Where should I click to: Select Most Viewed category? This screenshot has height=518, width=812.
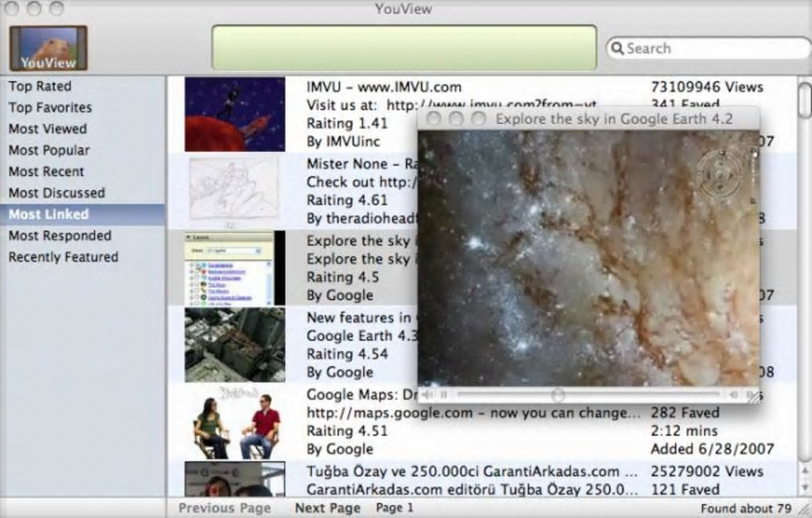click(x=48, y=129)
